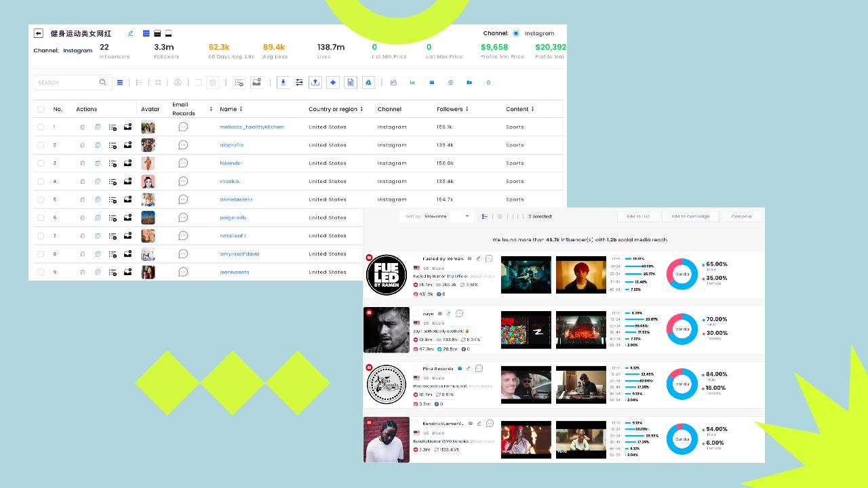Select the detailed list view icon beside Sort by

point(484,217)
